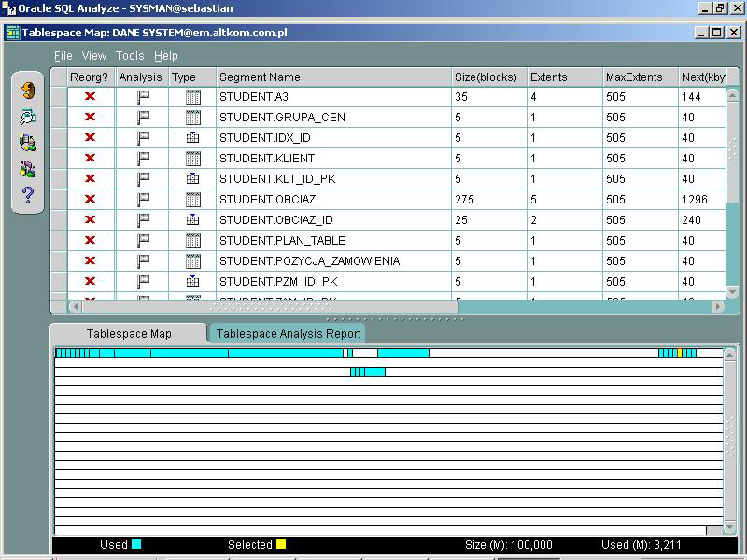Sort by Extents column header
Image resolution: width=747 pixels, height=560 pixels.
point(565,77)
